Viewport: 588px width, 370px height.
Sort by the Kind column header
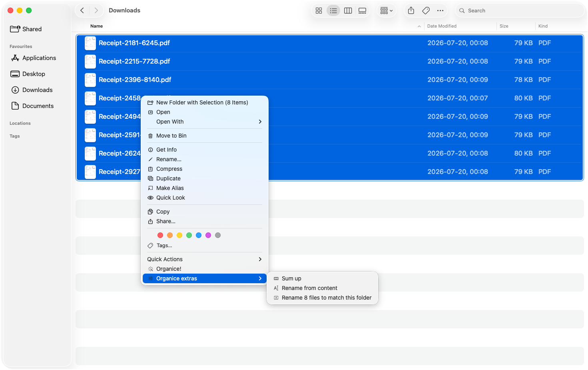[543, 26]
